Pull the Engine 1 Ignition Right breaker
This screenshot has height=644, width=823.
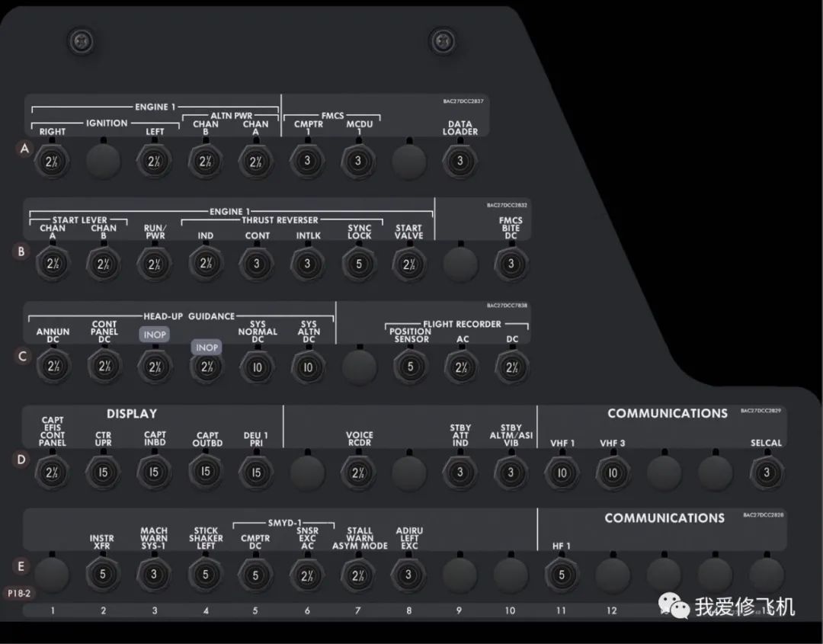click(52, 162)
